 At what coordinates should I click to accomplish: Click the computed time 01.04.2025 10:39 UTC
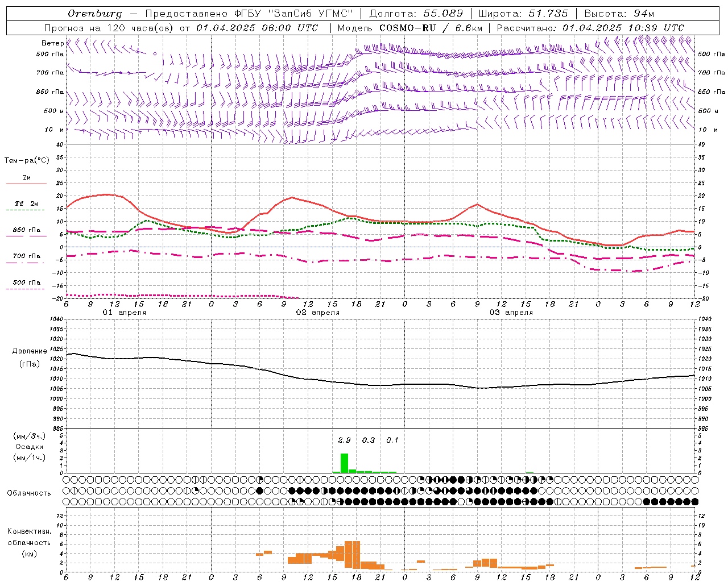pos(623,28)
